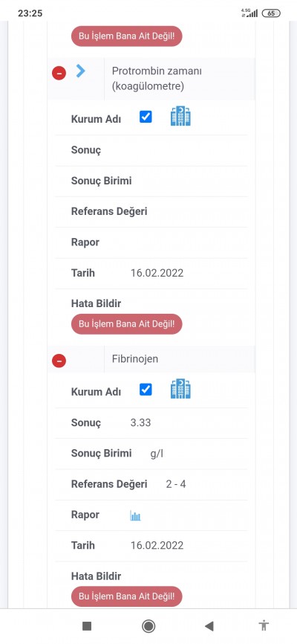Tap the Fibrinojen result value 3.33
The image size is (297, 644).
[x=140, y=422]
